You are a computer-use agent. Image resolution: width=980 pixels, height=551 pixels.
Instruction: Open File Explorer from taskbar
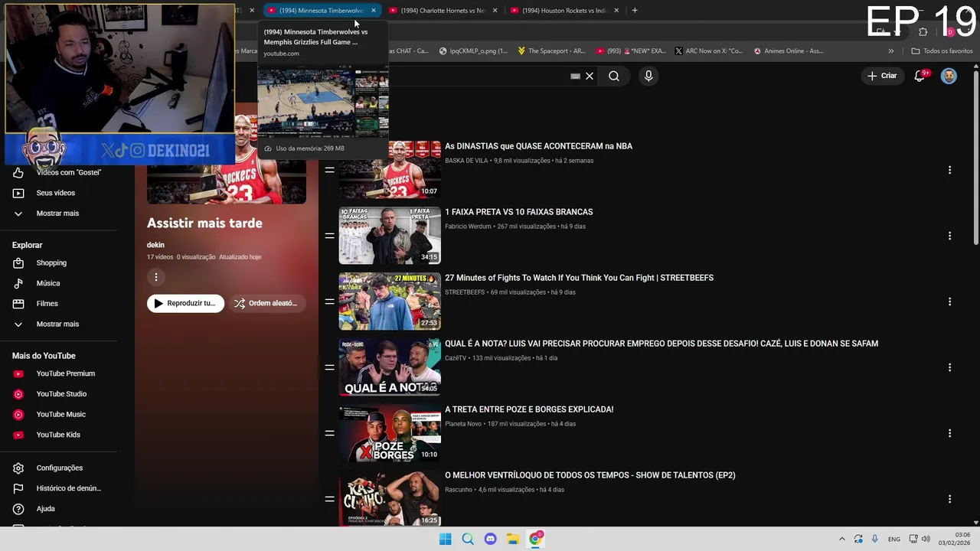pos(513,539)
